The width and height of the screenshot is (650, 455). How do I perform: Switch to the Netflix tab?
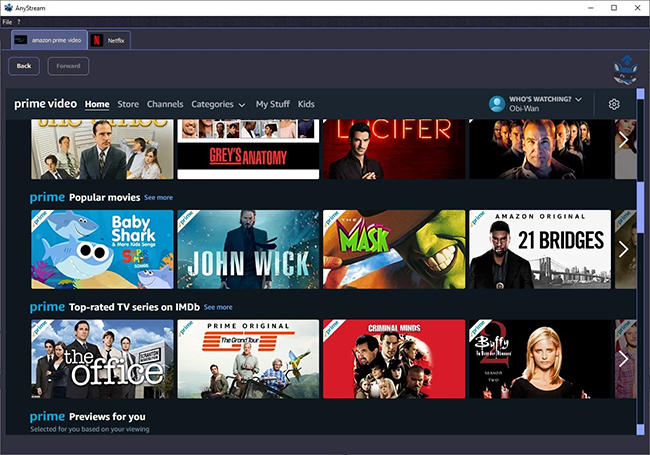(x=108, y=40)
